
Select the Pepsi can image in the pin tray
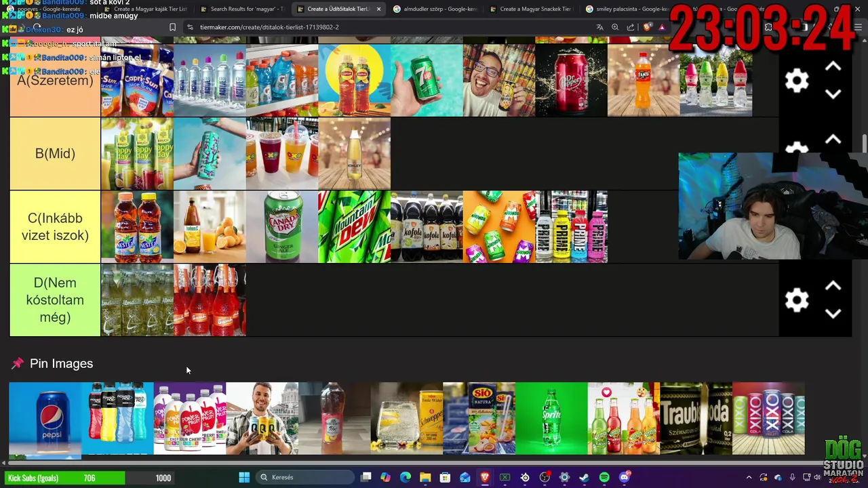tap(45, 418)
